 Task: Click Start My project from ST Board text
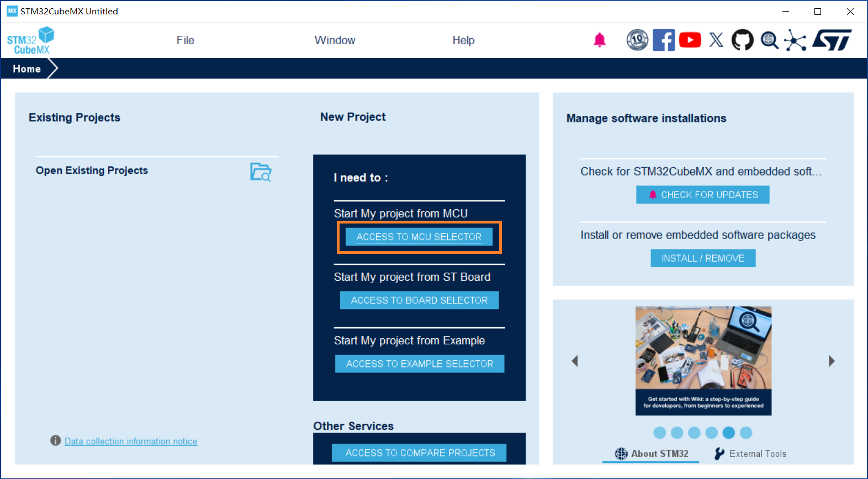click(x=412, y=277)
